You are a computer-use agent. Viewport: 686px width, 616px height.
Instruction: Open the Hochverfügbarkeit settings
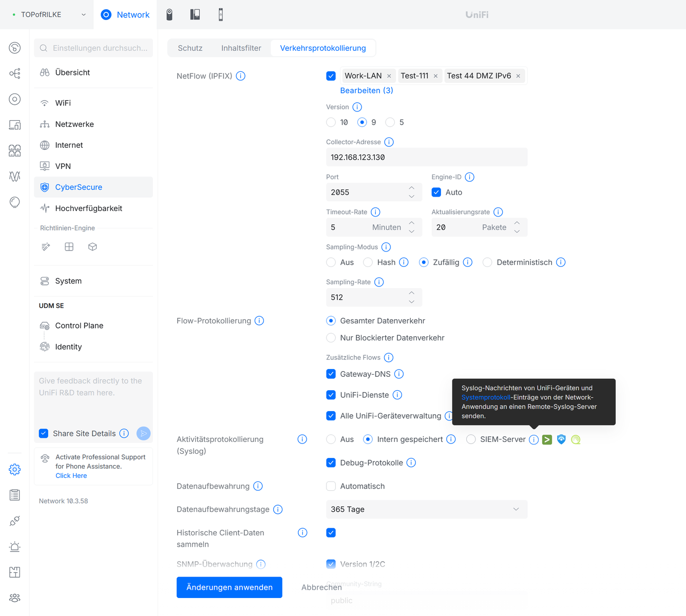(x=93, y=208)
